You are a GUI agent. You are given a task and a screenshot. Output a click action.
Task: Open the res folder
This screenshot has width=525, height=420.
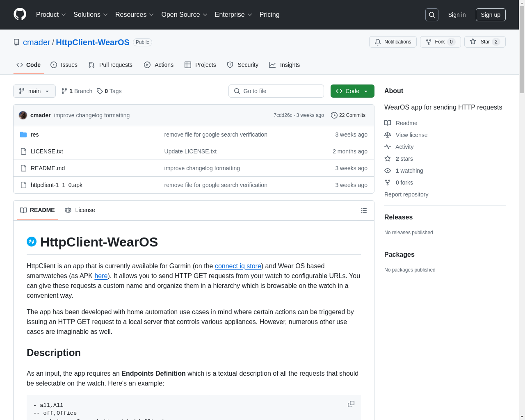pos(35,135)
